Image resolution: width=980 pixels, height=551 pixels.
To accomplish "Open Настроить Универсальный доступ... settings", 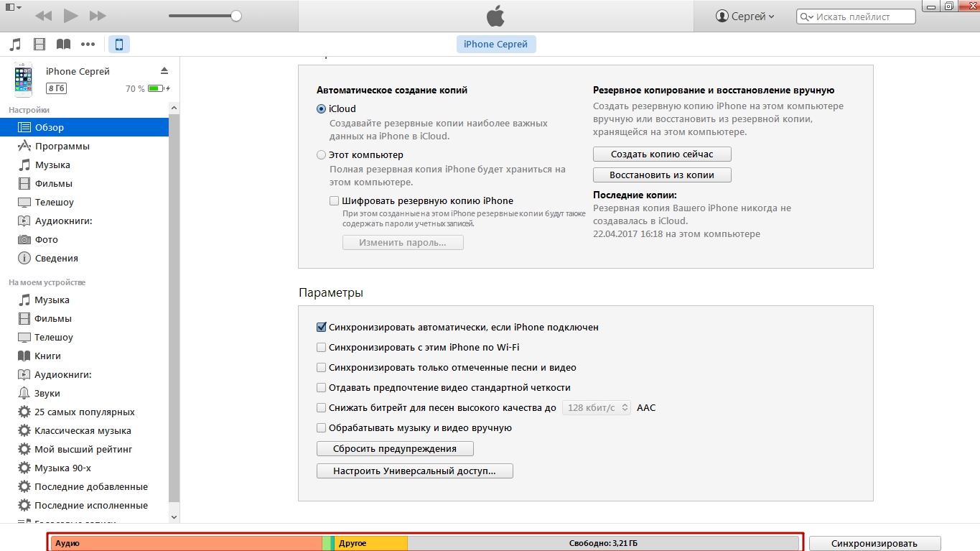I will 415,471.
